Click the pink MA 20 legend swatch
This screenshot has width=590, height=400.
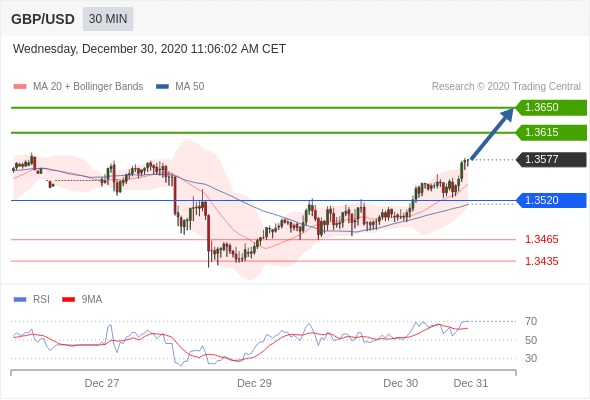tap(20, 87)
